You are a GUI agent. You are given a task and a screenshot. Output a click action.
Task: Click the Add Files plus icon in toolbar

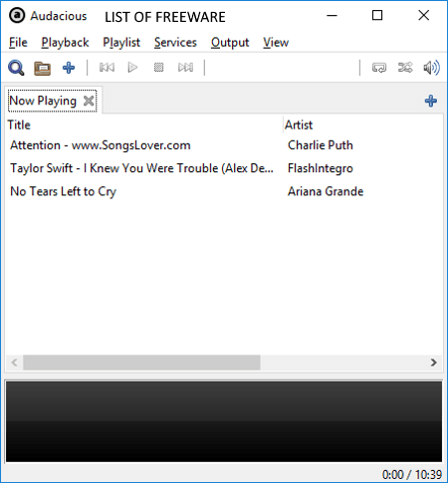[x=69, y=68]
